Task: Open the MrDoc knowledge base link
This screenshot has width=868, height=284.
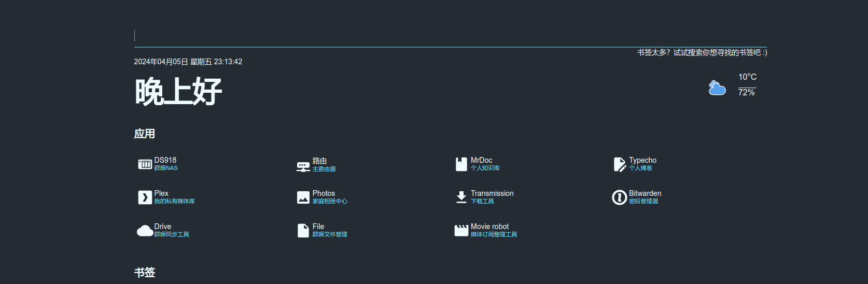Action: coord(482,160)
